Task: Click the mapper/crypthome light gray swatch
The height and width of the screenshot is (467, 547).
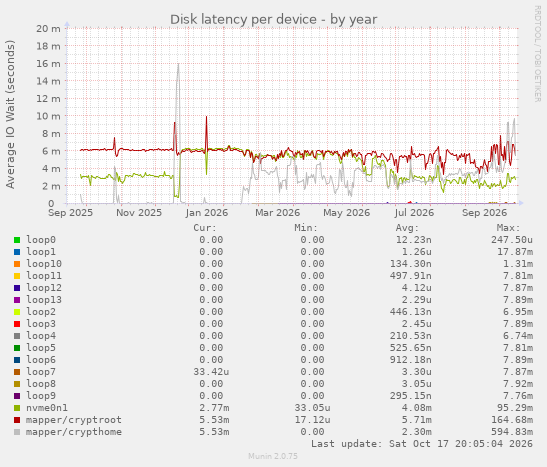Action: point(17,432)
